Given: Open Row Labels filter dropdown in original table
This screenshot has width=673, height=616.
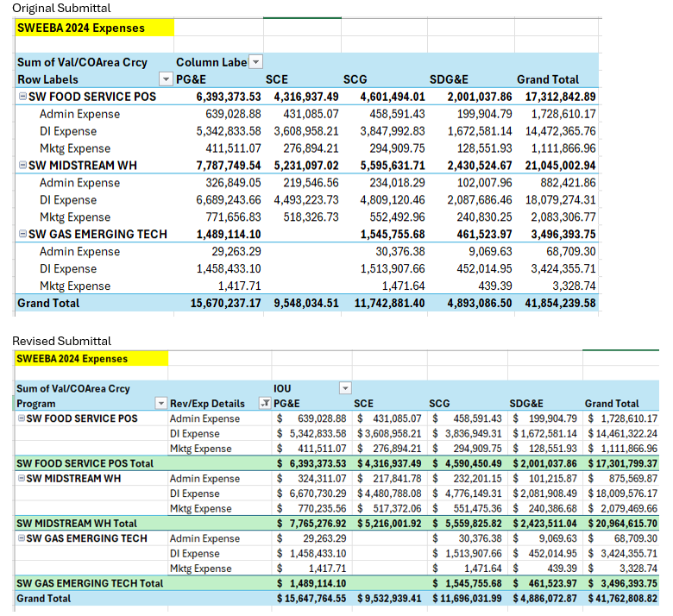Looking at the screenshot, I should click(166, 79).
